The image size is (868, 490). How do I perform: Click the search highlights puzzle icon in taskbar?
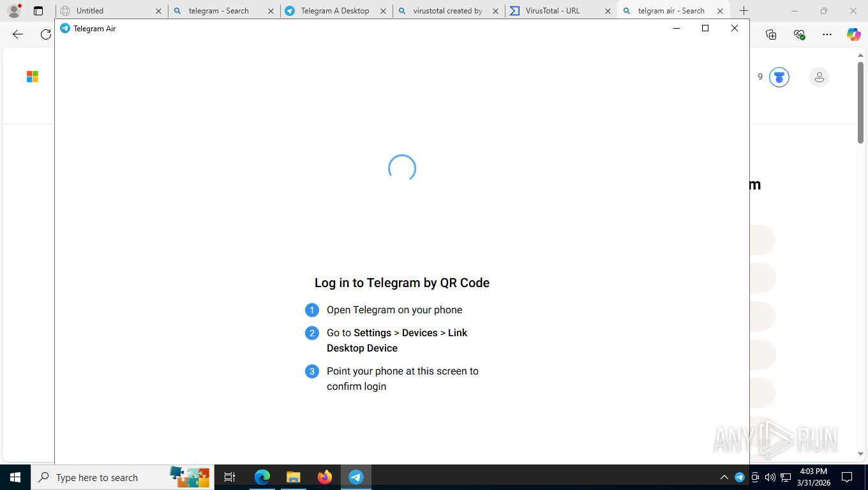[190, 477]
